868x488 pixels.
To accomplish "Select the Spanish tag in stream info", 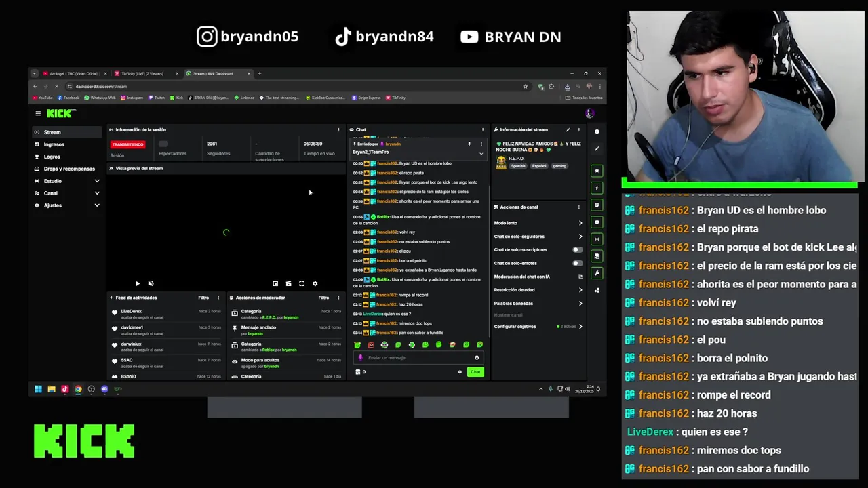I will pos(518,165).
